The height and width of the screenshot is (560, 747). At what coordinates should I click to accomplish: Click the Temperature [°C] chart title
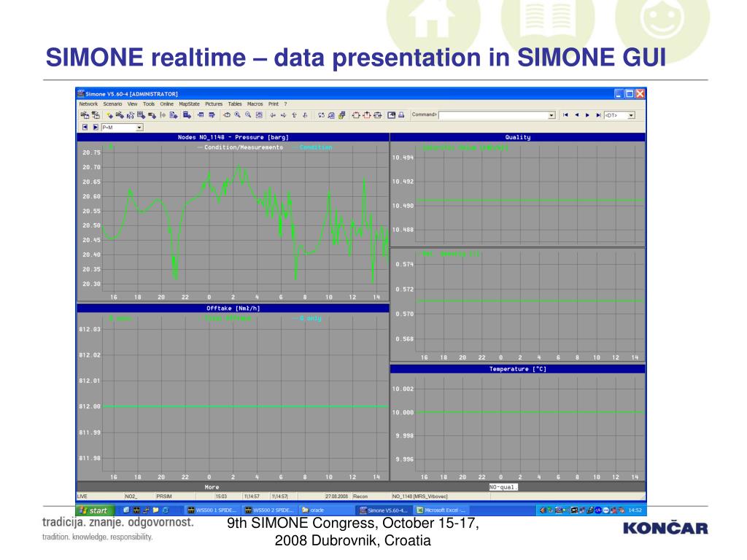tap(518, 369)
